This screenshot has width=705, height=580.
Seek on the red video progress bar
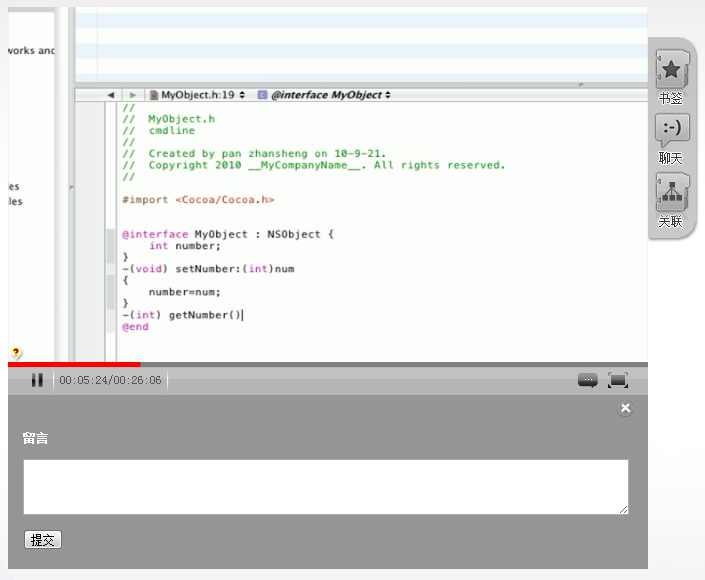pos(75,364)
